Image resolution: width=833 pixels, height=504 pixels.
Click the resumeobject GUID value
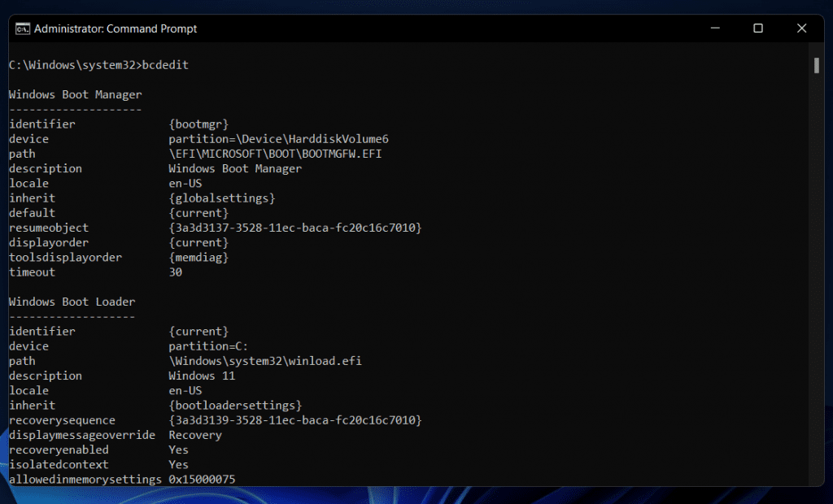point(294,228)
